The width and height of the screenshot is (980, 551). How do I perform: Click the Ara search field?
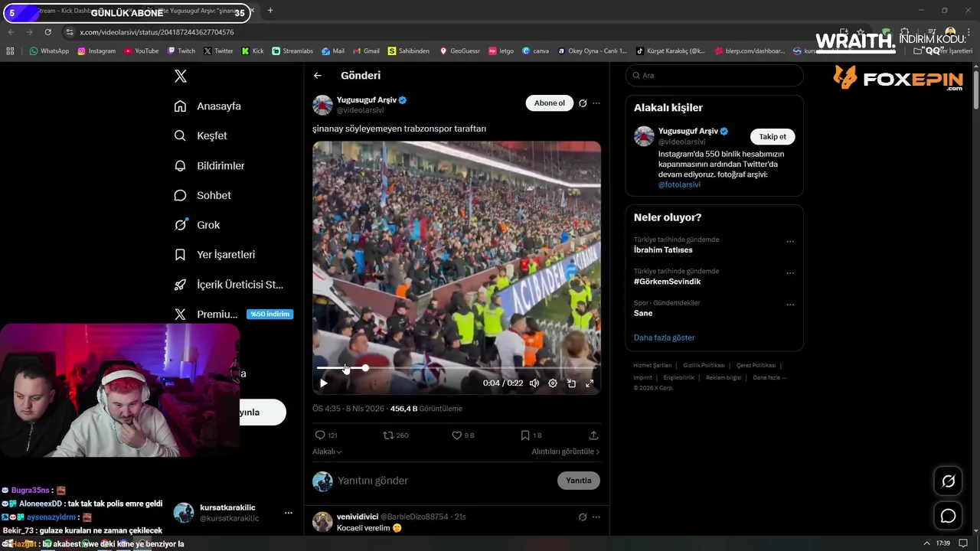[x=714, y=76]
